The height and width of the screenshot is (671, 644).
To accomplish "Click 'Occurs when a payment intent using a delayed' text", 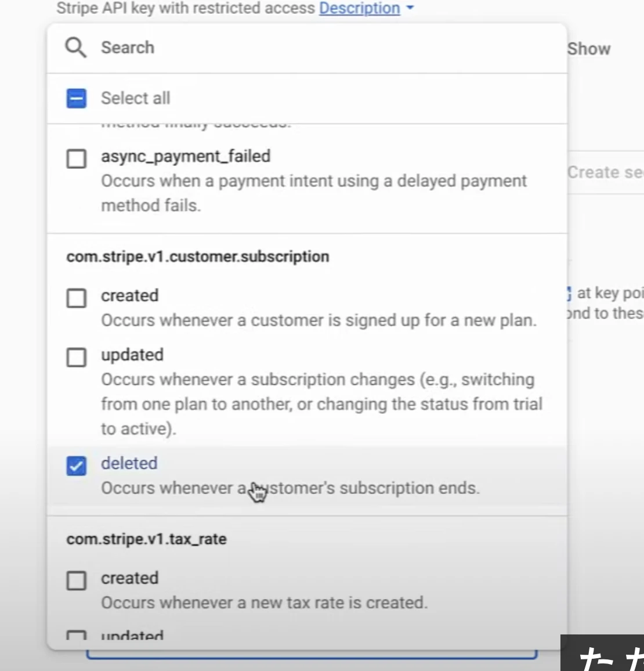I will click(x=314, y=193).
